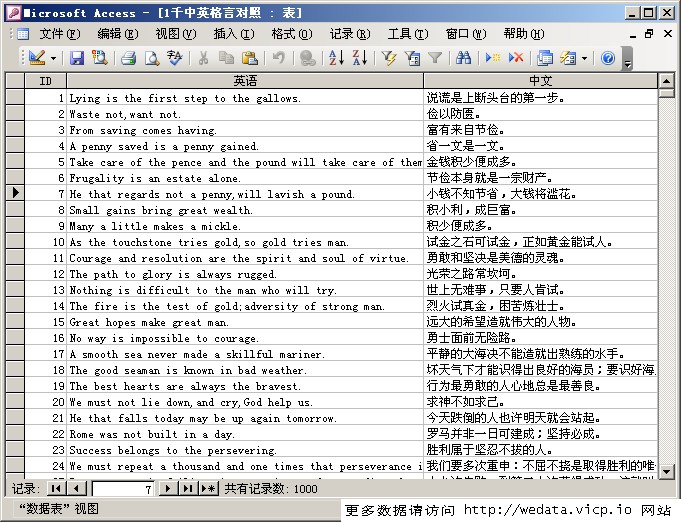Click the Undo arrow icon

[278, 58]
